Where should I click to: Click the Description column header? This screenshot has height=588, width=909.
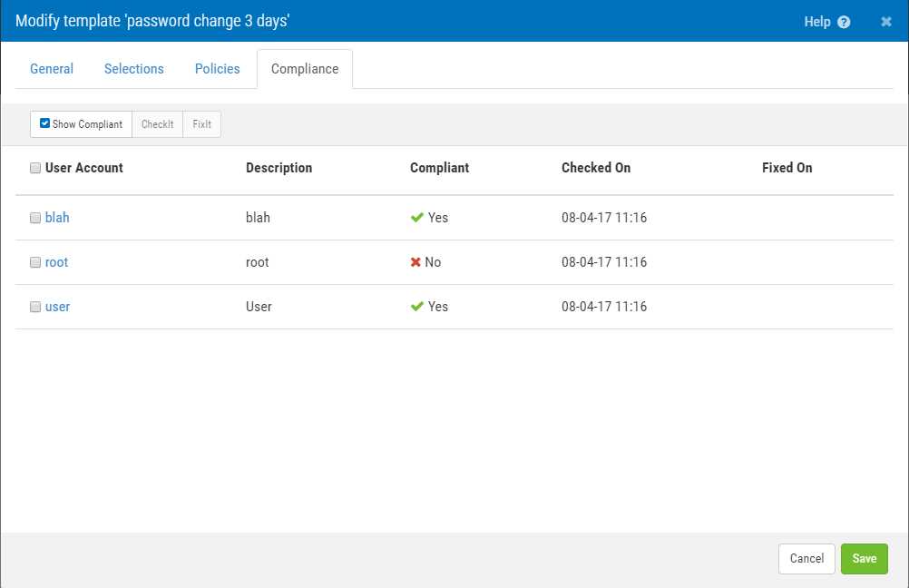click(x=279, y=168)
